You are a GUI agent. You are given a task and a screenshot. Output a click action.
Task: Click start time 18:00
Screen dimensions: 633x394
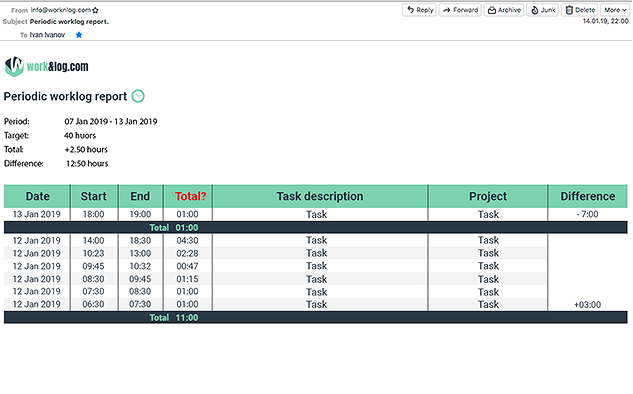pyautogui.click(x=93, y=214)
